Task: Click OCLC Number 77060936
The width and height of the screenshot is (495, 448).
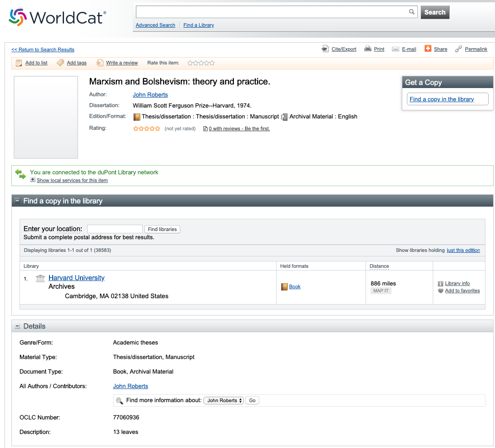Action: coord(126,418)
